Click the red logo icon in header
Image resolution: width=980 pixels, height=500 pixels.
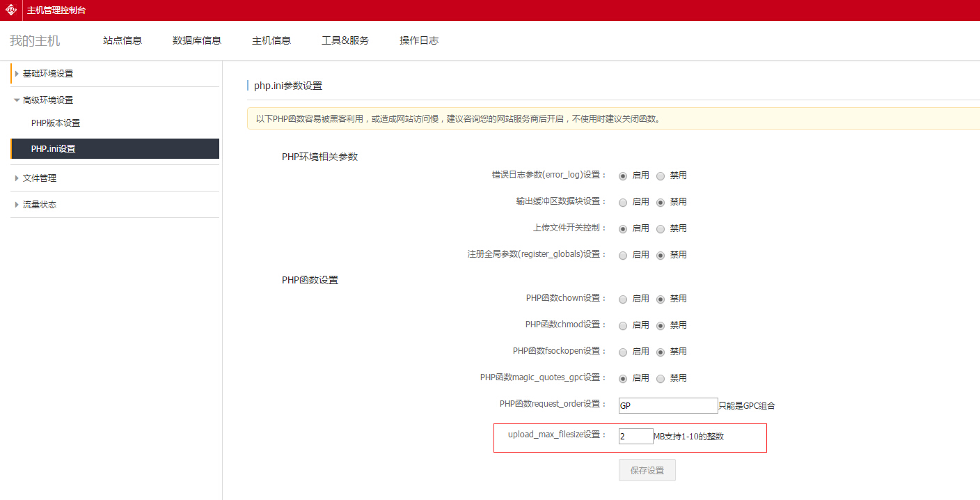(11, 10)
